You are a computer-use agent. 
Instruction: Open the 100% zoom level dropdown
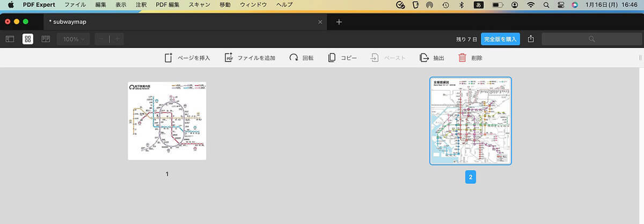pyautogui.click(x=74, y=39)
